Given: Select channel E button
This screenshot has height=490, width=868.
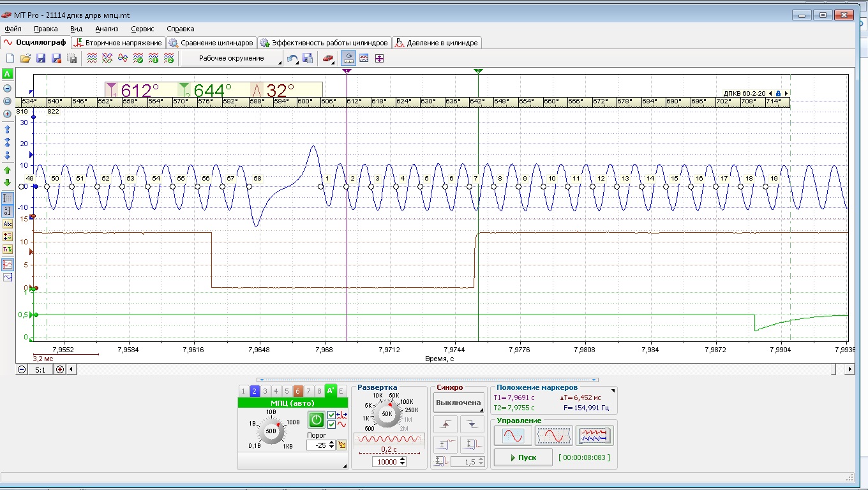Looking at the screenshot, I should coord(341,391).
